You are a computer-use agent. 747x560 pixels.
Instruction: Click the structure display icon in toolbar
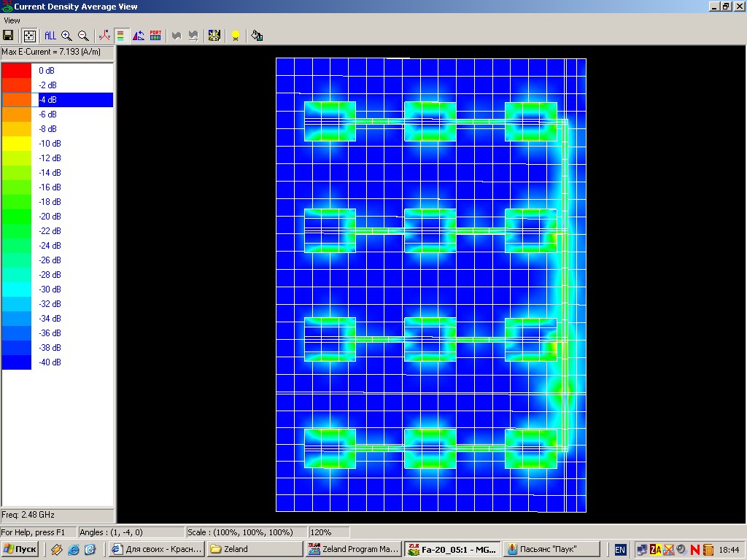(x=214, y=35)
